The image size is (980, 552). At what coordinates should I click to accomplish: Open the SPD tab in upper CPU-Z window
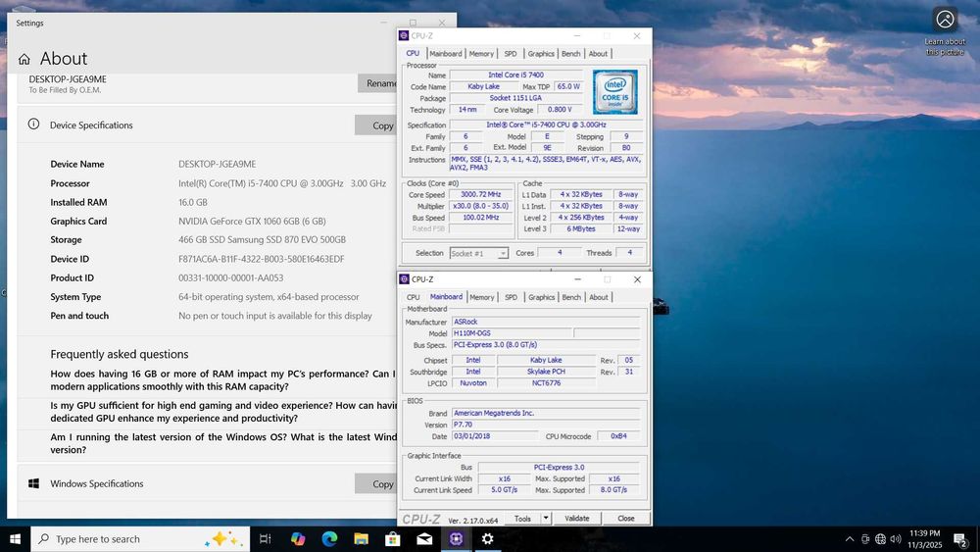pos(511,54)
